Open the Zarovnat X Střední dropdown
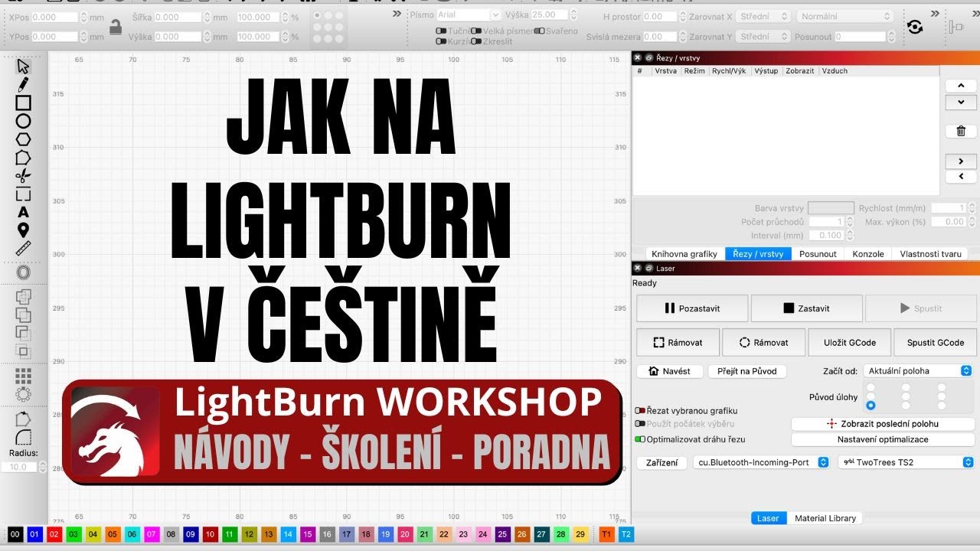 pyautogui.click(x=764, y=16)
